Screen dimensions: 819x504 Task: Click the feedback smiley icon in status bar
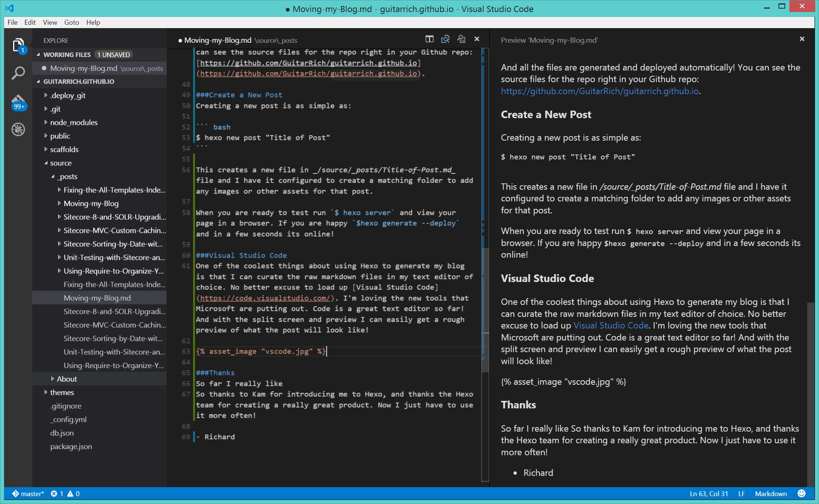(x=801, y=493)
